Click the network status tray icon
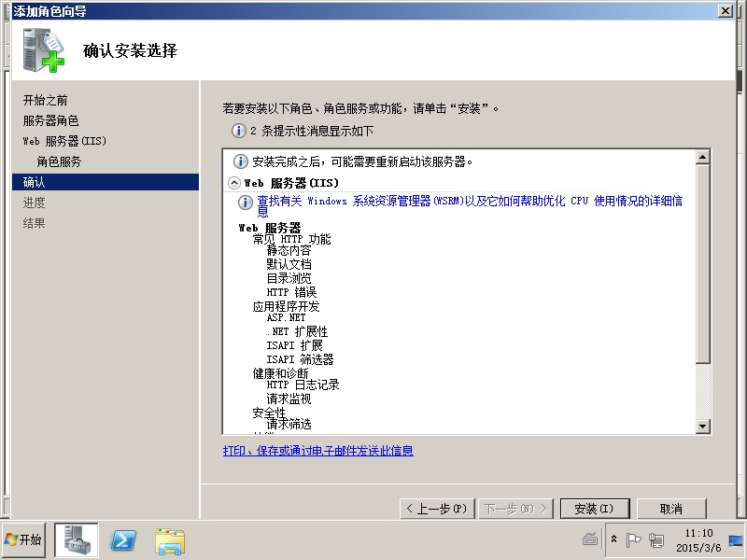 (x=656, y=539)
